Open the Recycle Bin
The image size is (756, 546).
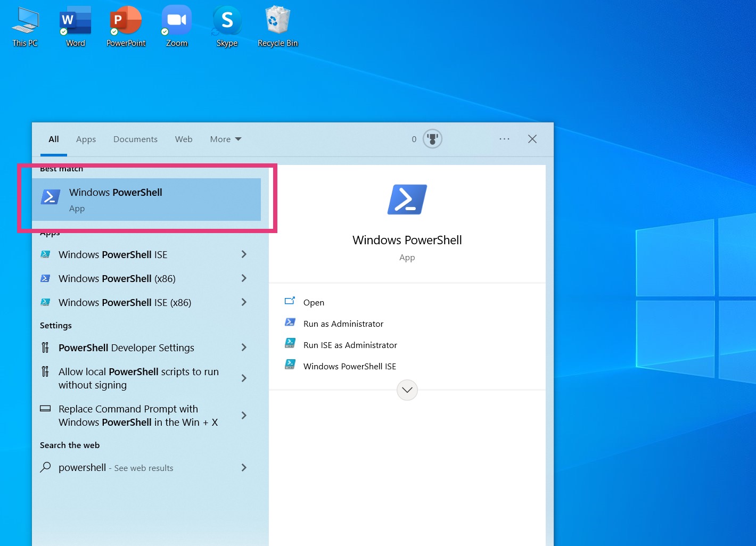tap(277, 27)
